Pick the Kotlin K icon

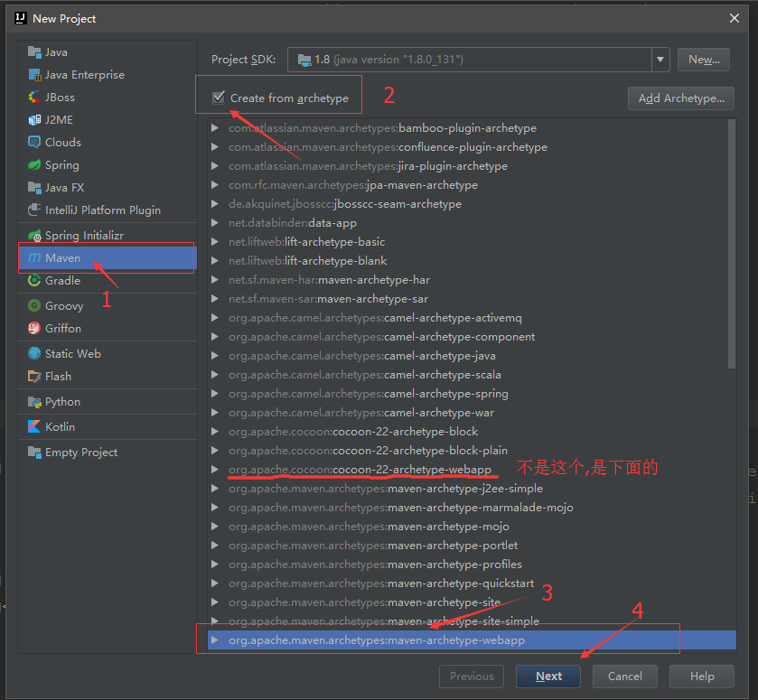(34, 427)
